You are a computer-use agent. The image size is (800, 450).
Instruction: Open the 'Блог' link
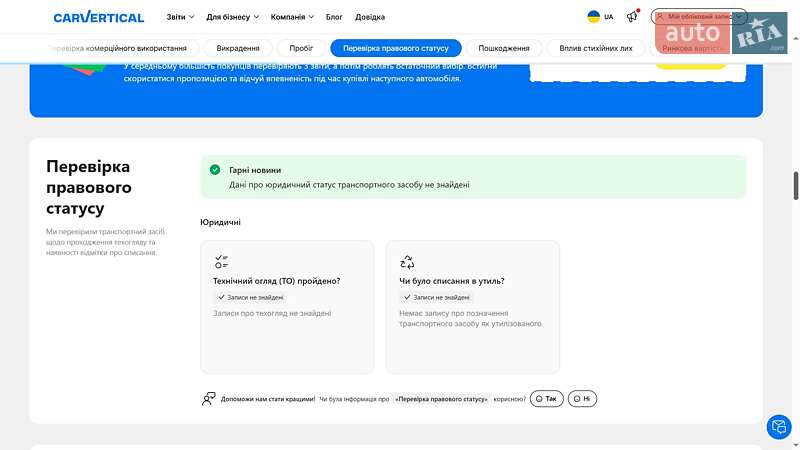[334, 17]
